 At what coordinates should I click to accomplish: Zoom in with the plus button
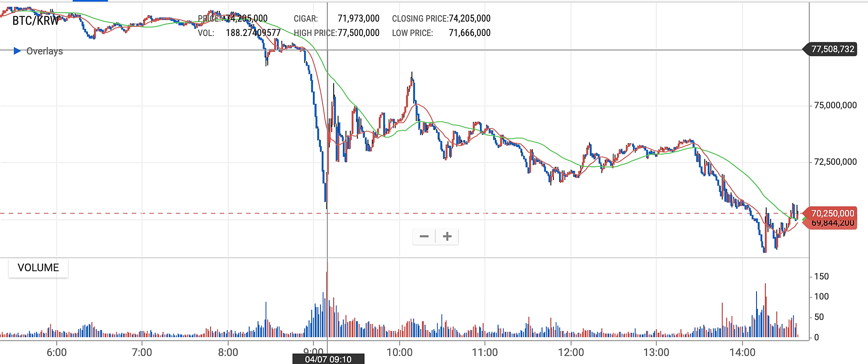click(x=447, y=236)
